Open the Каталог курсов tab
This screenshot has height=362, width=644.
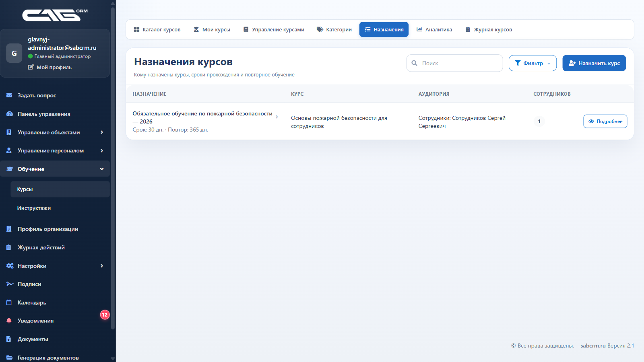pos(157,29)
